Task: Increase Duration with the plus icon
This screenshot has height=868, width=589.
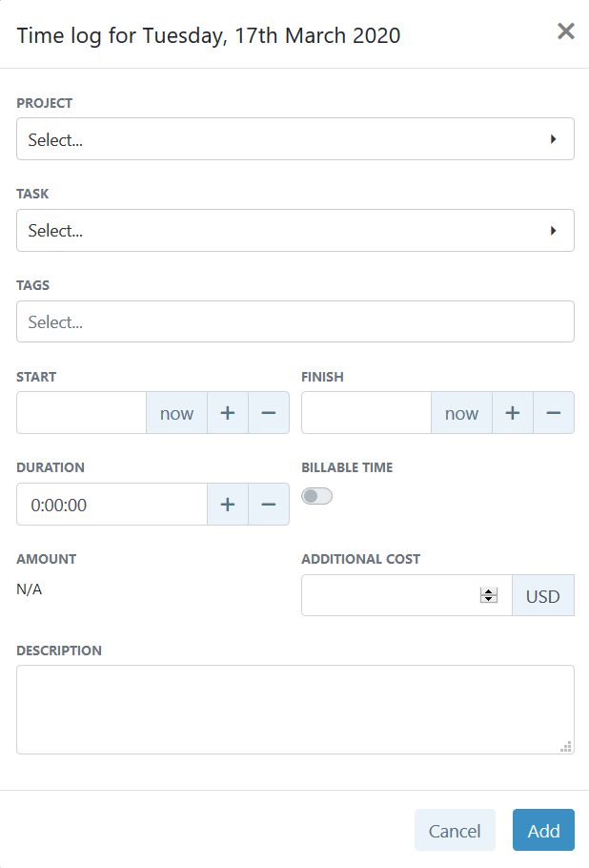Action: click(228, 505)
